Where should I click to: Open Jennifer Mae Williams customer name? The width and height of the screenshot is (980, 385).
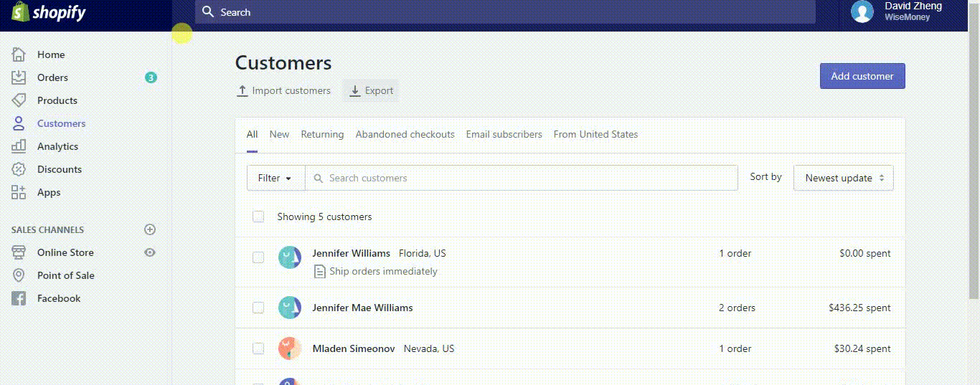(x=363, y=308)
